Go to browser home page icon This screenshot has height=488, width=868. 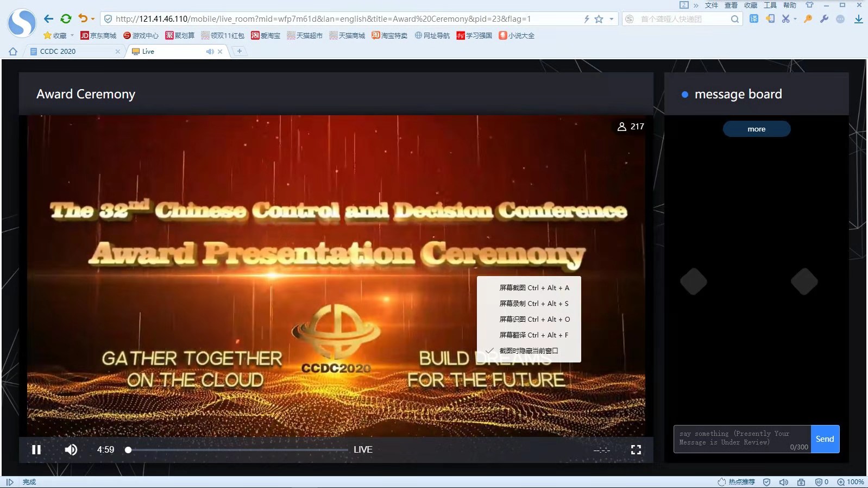point(13,52)
